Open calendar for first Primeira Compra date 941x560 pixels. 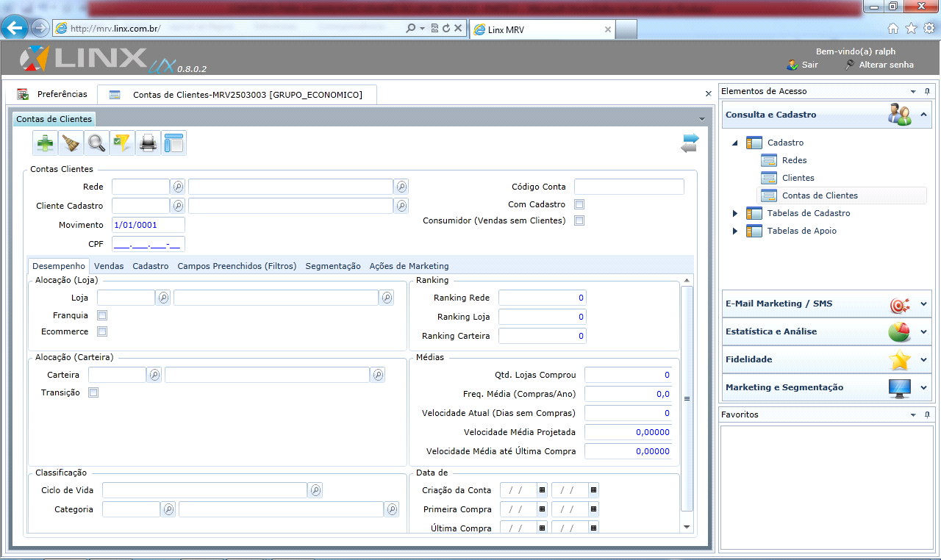tap(543, 509)
